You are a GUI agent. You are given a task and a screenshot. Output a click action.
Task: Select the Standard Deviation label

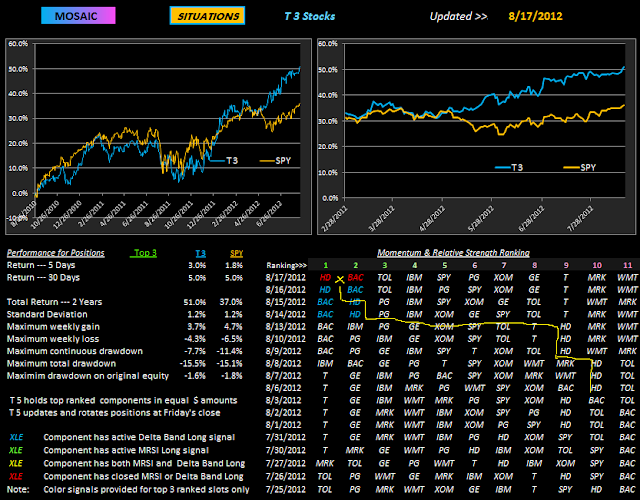[x=47, y=314]
